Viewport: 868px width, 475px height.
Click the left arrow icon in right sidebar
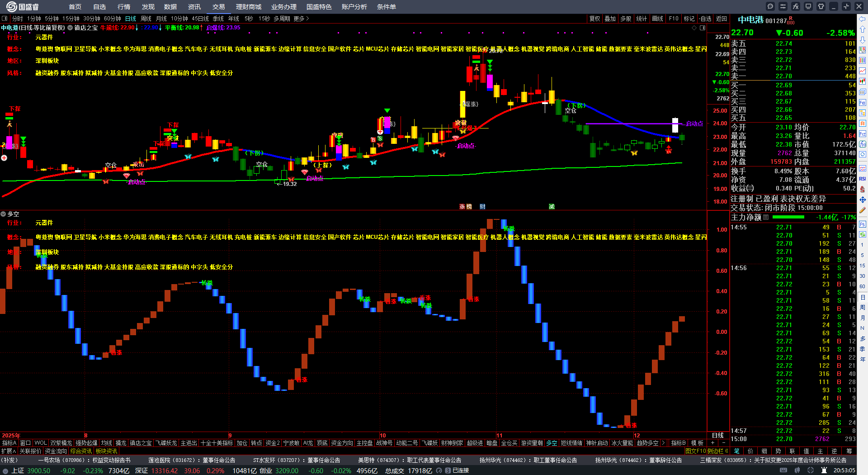coord(863,19)
